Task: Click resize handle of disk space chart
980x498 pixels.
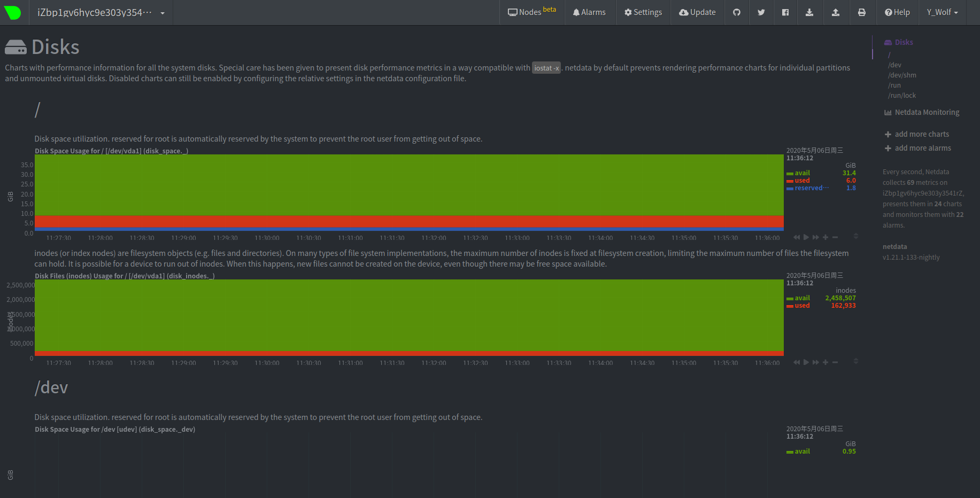Action: (856, 236)
